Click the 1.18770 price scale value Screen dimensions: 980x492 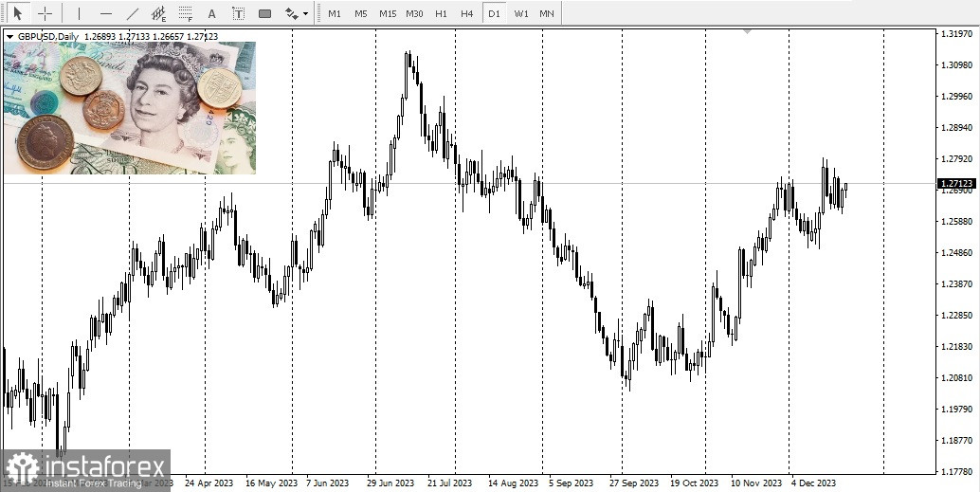click(x=955, y=440)
